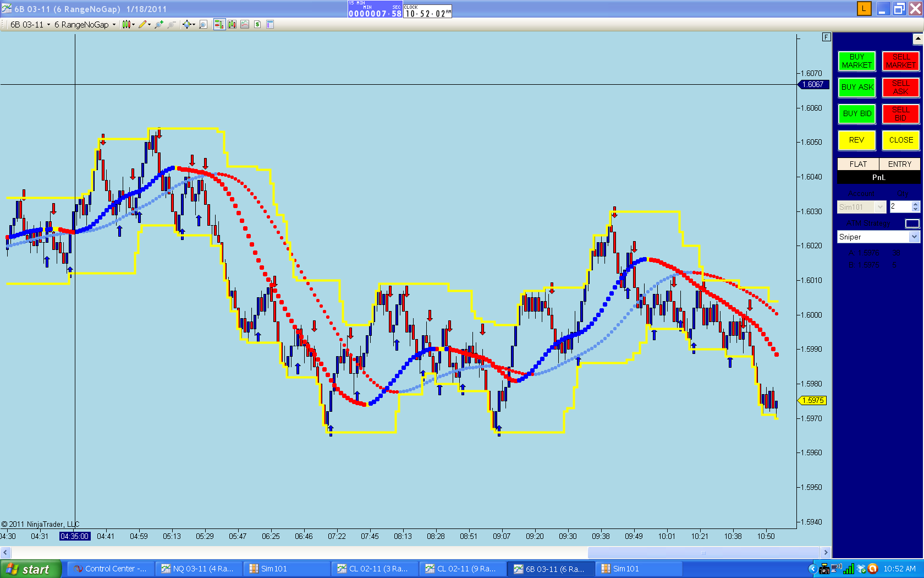Click the ENTRY price cell
924x578 pixels.
pyautogui.click(x=900, y=164)
